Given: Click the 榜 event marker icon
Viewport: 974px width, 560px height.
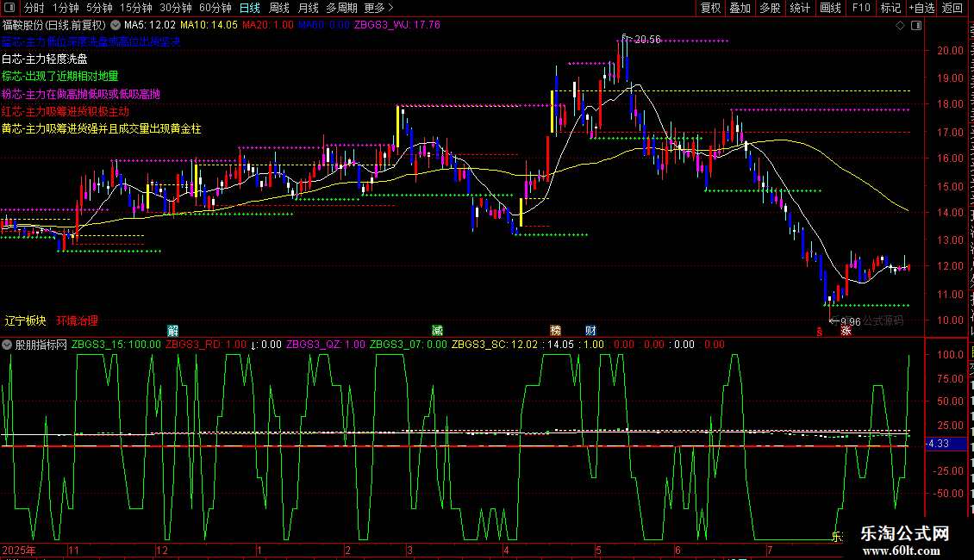Looking at the screenshot, I should click(555, 330).
